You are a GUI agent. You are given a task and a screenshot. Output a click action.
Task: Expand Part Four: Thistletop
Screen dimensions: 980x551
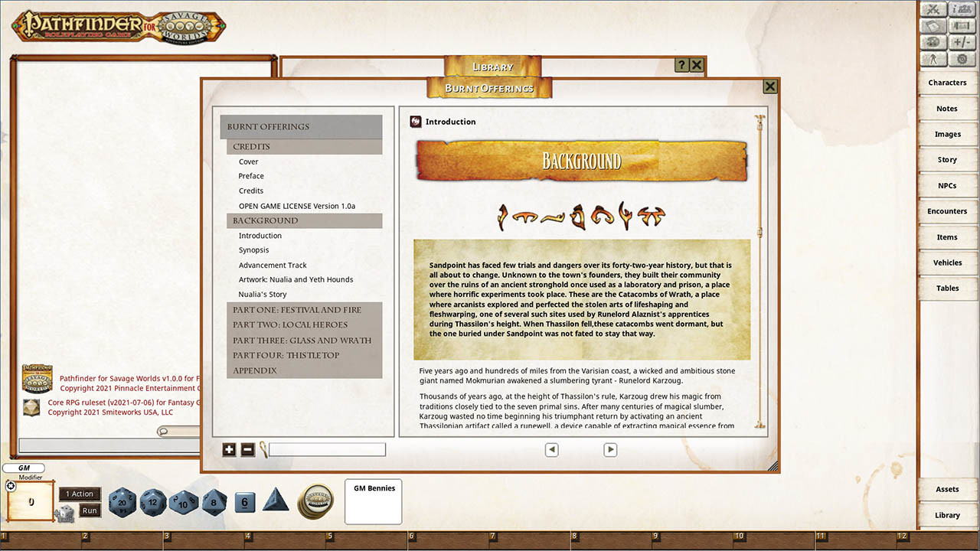(x=304, y=355)
